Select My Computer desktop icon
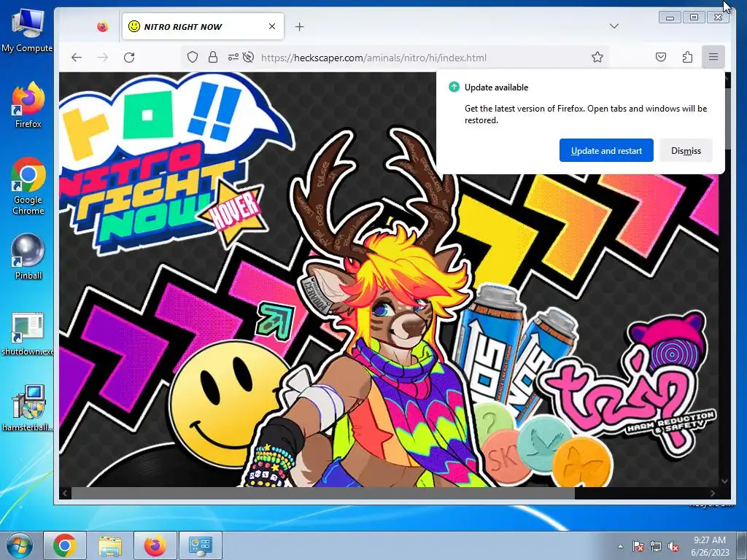This screenshot has height=560, width=747. pos(27,31)
